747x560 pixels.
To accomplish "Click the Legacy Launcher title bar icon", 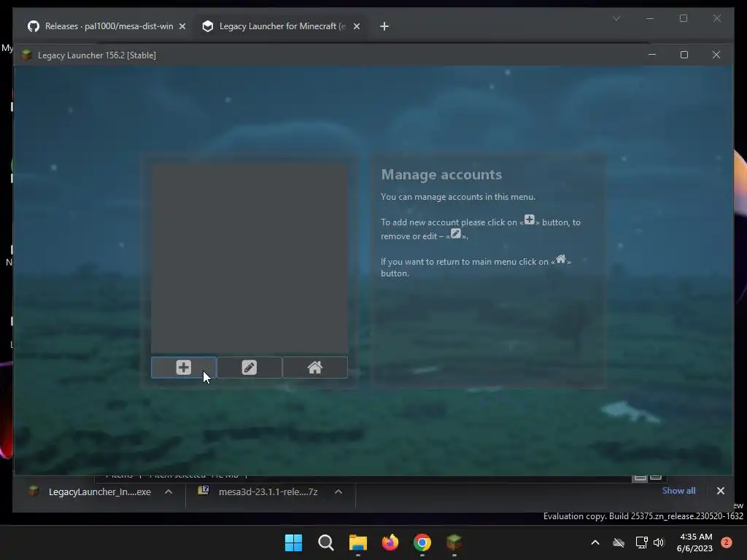I will 27,55.
